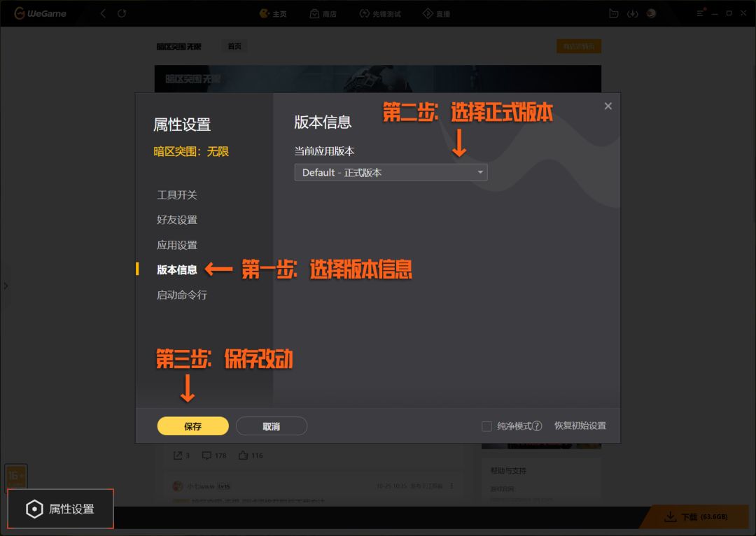The width and height of the screenshot is (756, 536).
Task: Enable the 纯净模式 checkbox
Action: [x=487, y=426]
